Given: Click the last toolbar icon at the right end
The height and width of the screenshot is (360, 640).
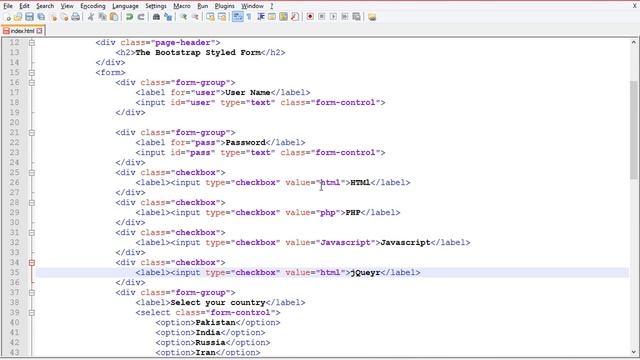Looking at the screenshot, I should point(372,17).
